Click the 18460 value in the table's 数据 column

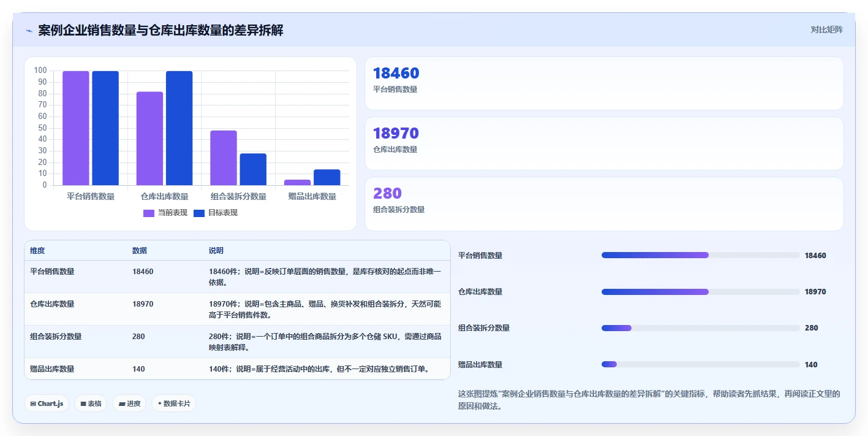[x=143, y=271]
